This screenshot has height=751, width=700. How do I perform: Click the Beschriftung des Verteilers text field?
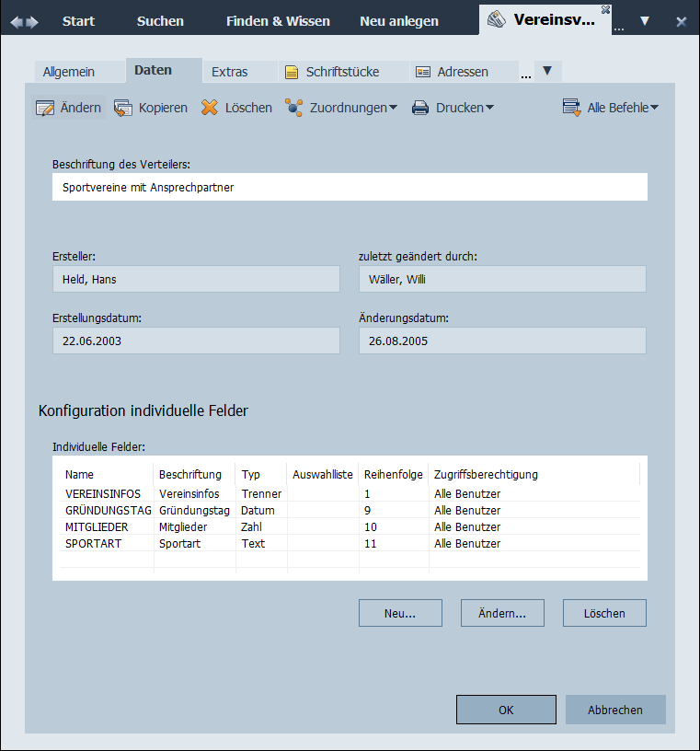[350, 187]
